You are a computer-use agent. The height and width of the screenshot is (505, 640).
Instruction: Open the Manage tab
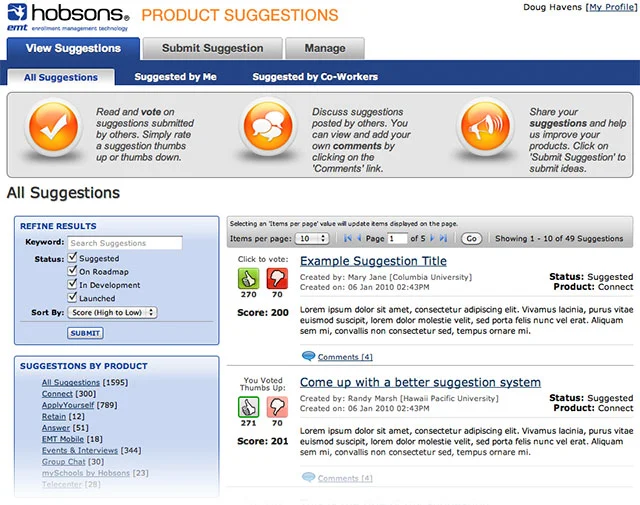pyautogui.click(x=325, y=49)
